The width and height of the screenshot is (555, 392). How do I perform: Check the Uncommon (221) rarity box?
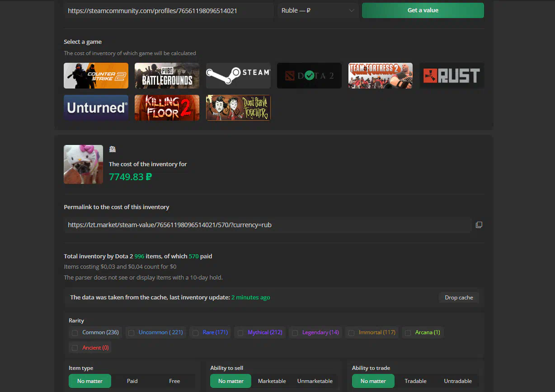tap(131, 333)
